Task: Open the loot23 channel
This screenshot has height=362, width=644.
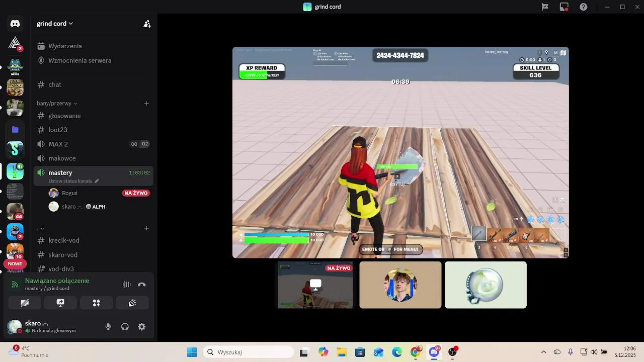Action: (94, 130)
